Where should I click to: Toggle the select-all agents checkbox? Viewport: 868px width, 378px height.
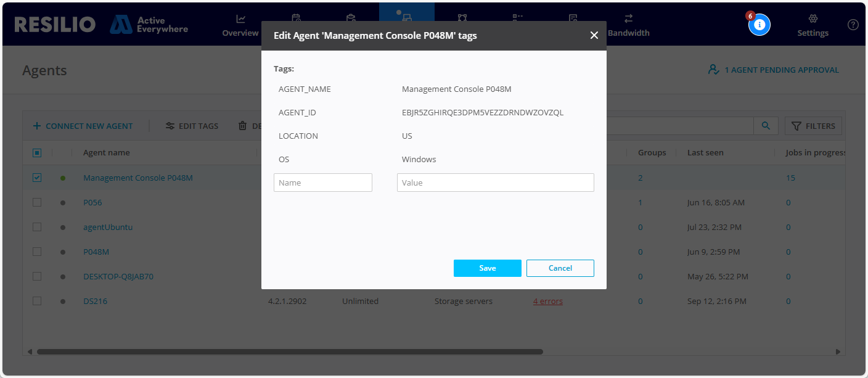37,153
